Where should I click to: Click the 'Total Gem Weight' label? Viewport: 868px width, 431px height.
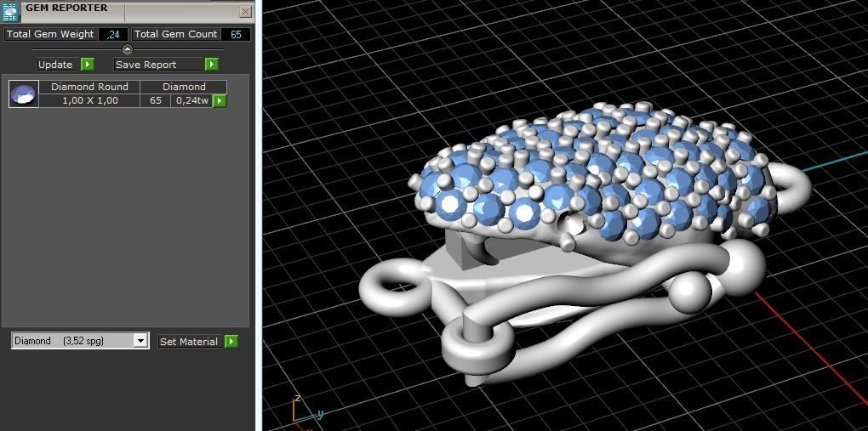click(x=50, y=34)
